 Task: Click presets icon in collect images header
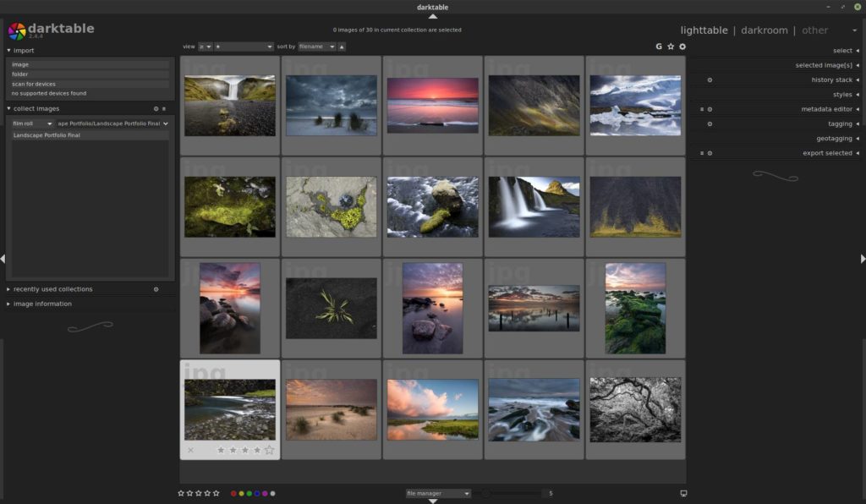click(x=164, y=109)
